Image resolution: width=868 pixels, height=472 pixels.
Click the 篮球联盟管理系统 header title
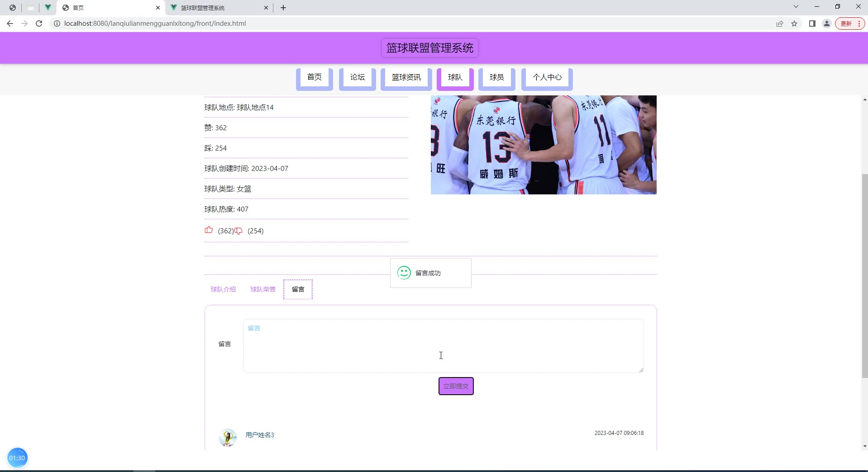430,48
